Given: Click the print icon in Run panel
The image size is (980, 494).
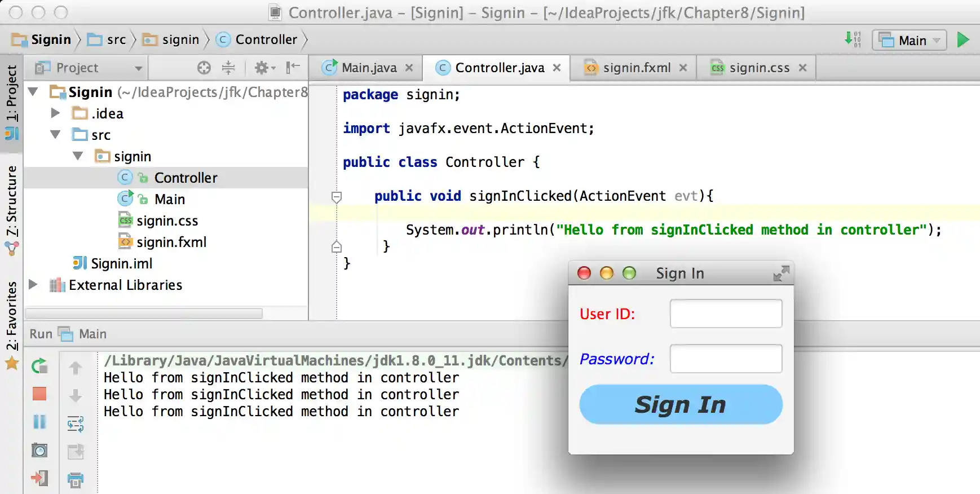Looking at the screenshot, I should (76, 479).
